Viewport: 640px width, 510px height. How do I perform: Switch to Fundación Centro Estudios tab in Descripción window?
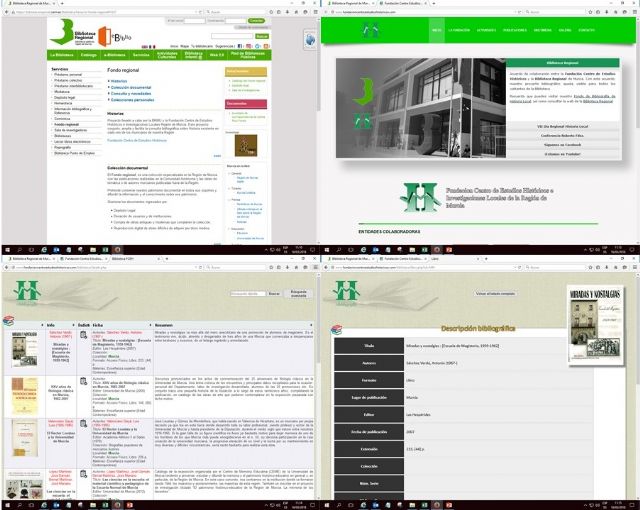(x=402, y=259)
